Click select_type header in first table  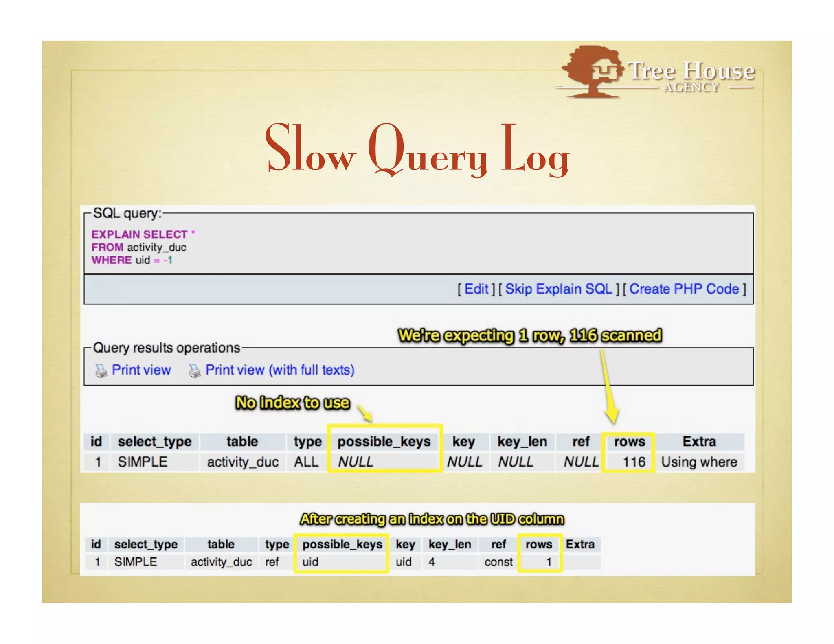pyautogui.click(x=154, y=441)
